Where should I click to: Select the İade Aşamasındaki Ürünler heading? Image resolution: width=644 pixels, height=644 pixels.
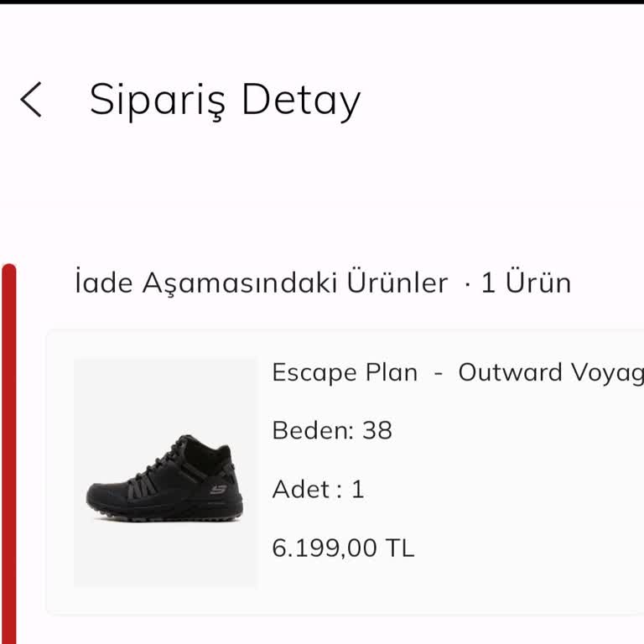click(261, 283)
